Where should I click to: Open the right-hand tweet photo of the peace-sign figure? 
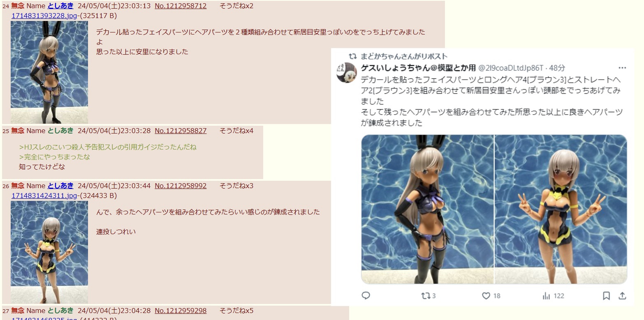point(561,209)
